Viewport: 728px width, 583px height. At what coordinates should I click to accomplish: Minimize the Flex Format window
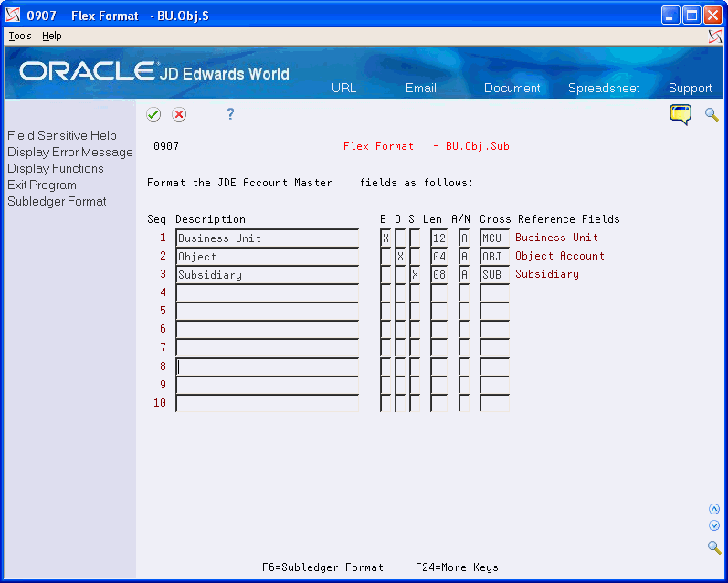pyautogui.click(x=670, y=16)
